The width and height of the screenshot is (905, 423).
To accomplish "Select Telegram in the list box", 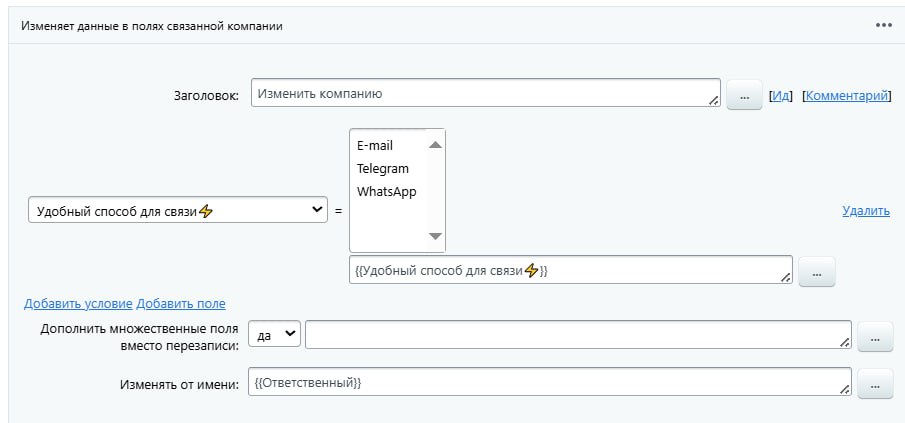I will tap(383, 169).
